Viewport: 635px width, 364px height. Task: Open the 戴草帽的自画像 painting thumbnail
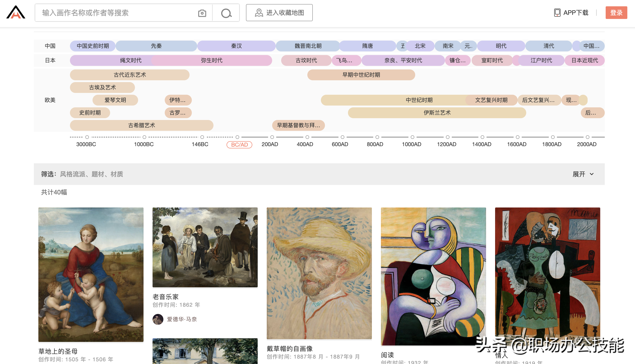319,273
